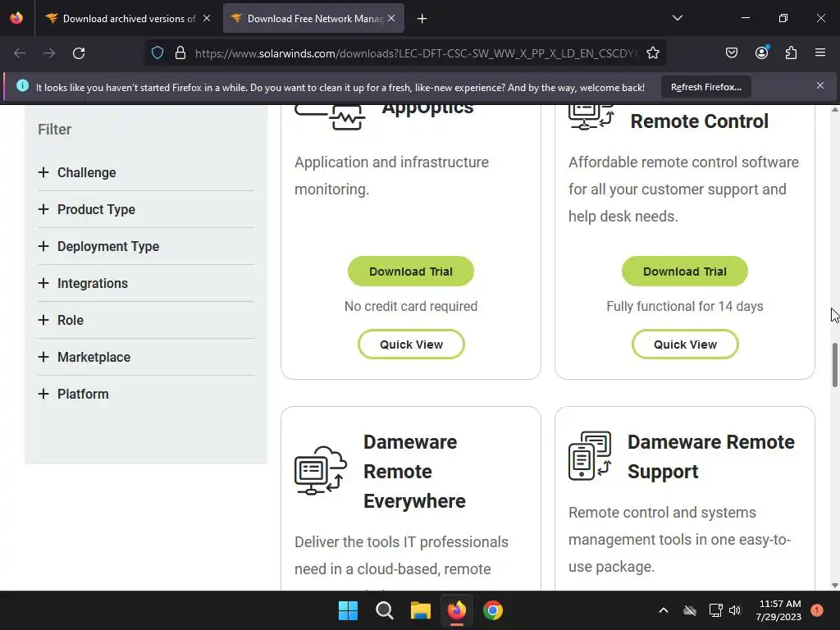Open File Explorer from taskbar
Screen dimensions: 840x630
coord(421,610)
